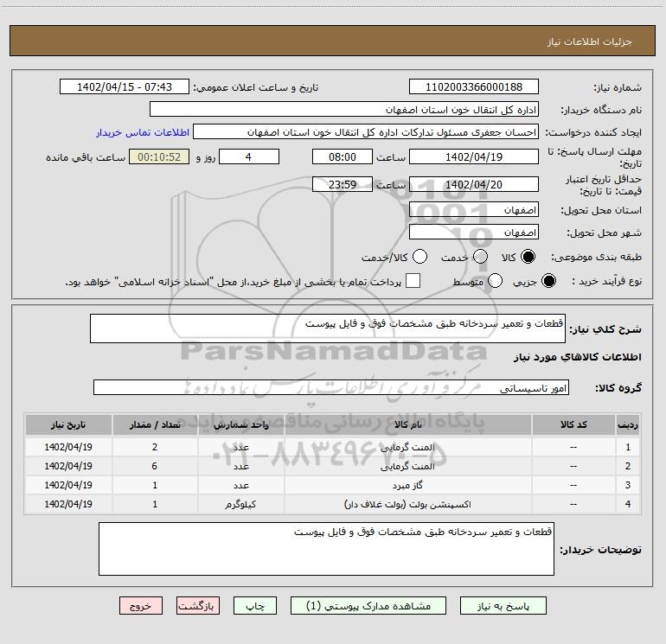The width and height of the screenshot is (666, 644).
Task: Click the بازگشت back button
Action: click(x=198, y=606)
